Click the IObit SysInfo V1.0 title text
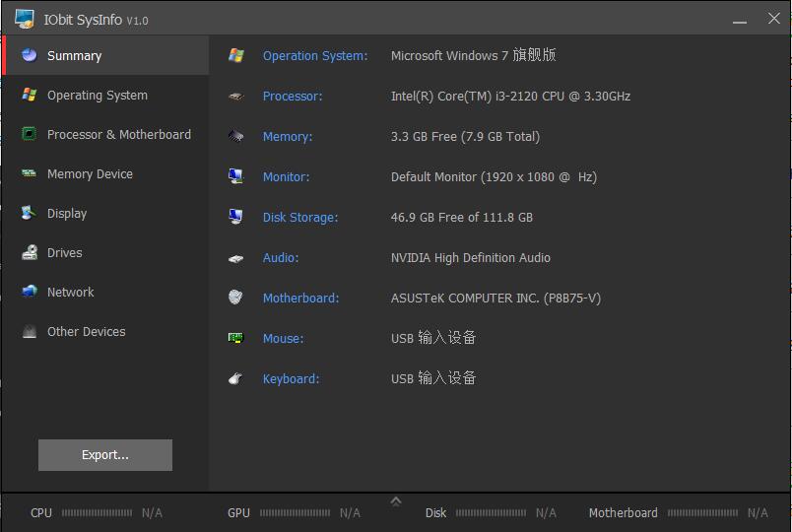 coord(96,20)
